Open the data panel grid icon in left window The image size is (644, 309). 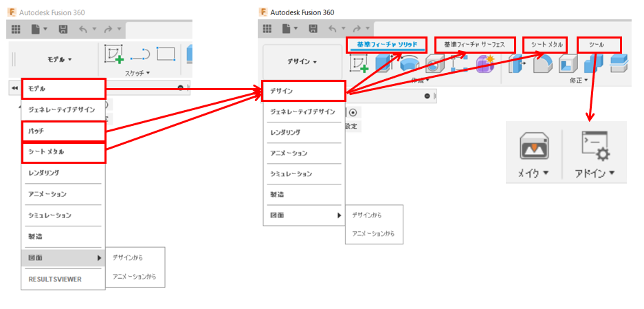[16, 29]
